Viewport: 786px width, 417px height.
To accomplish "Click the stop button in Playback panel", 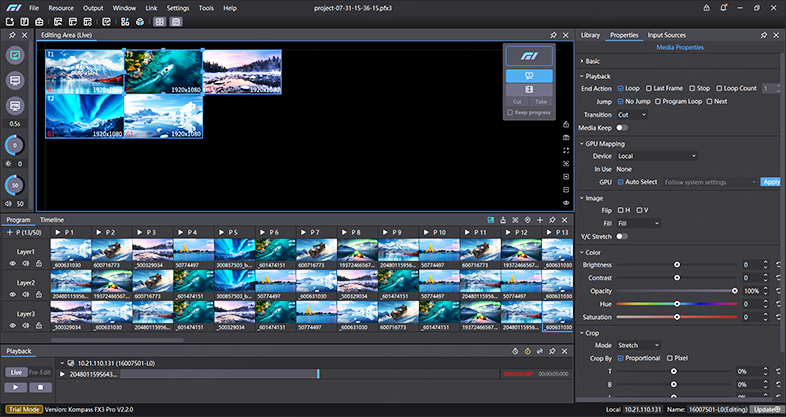I will tap(41, 386).
